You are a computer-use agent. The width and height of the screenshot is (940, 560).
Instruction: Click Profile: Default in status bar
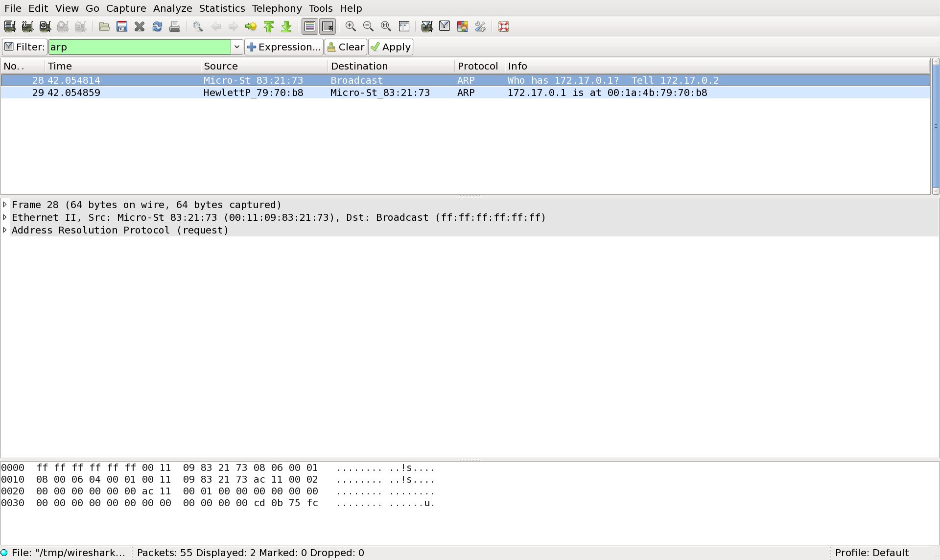point(872,553)
